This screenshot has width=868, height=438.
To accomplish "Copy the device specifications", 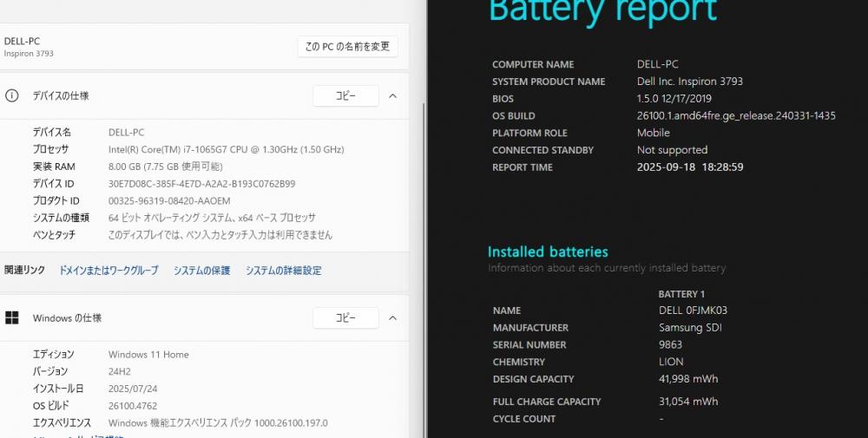I will coord(345,96).
